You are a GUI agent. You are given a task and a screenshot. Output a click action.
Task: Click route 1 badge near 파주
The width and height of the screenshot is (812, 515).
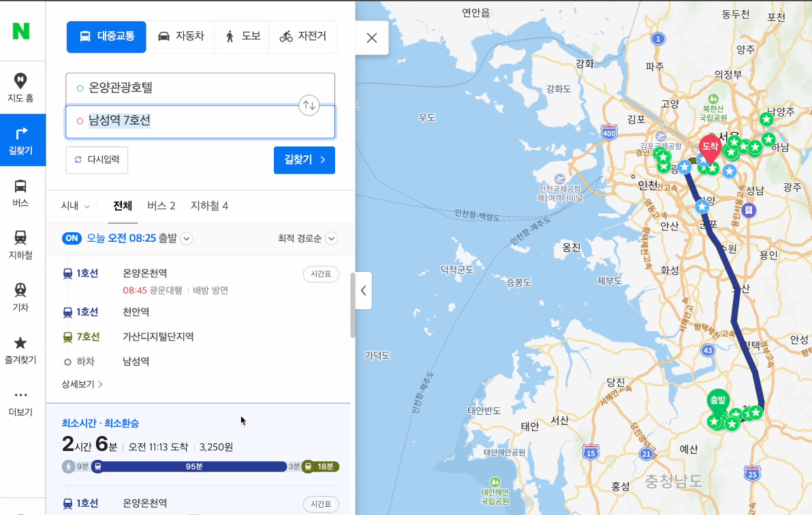tap(658, 39)
